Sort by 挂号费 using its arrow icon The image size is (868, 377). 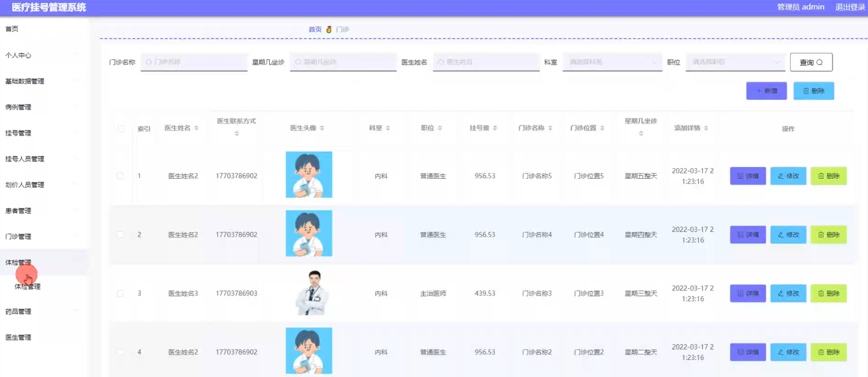[495, 128]
